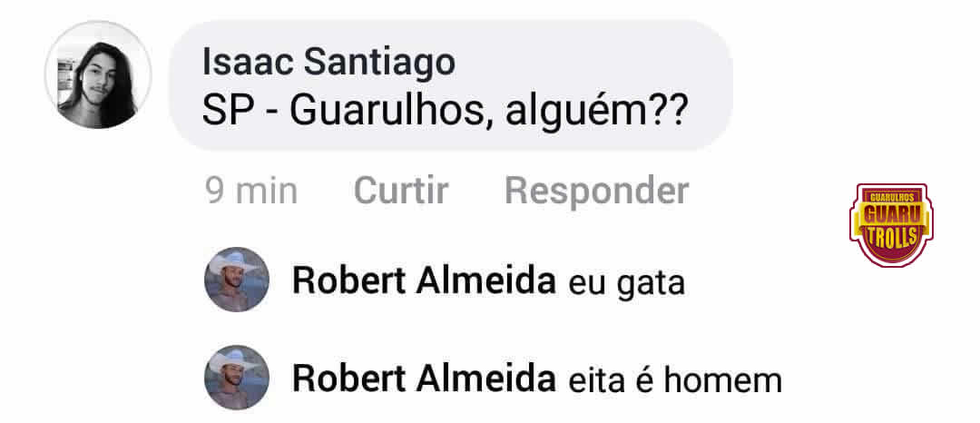The height and width of the screenshot is (423, 980).
Task: Open the 9 min timestamp
Action: [x=251, y=191]
